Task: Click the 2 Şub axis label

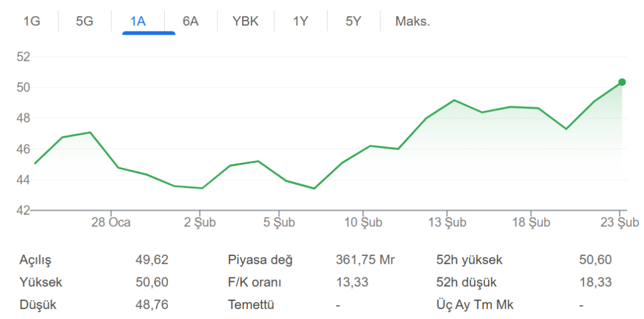Action: [200, 223]
